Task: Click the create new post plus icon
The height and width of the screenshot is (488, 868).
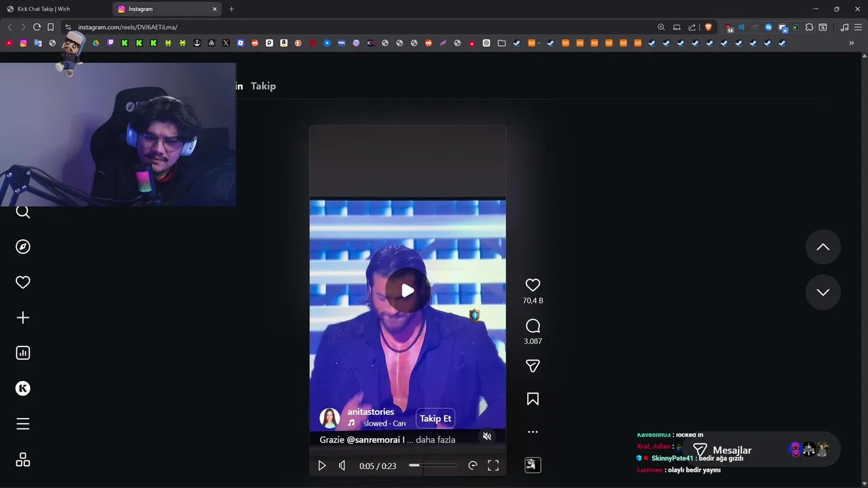Action: pyautogui.click(x=23, y=318)
